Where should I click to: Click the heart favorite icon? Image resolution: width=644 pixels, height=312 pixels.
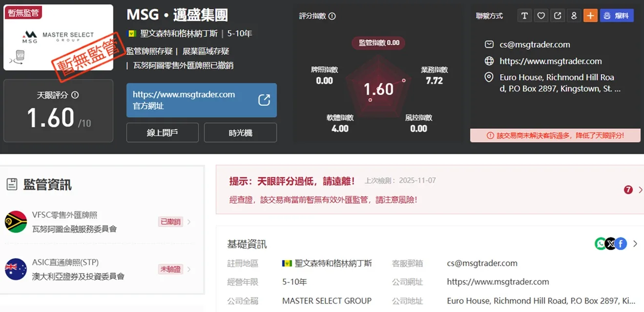541,16
